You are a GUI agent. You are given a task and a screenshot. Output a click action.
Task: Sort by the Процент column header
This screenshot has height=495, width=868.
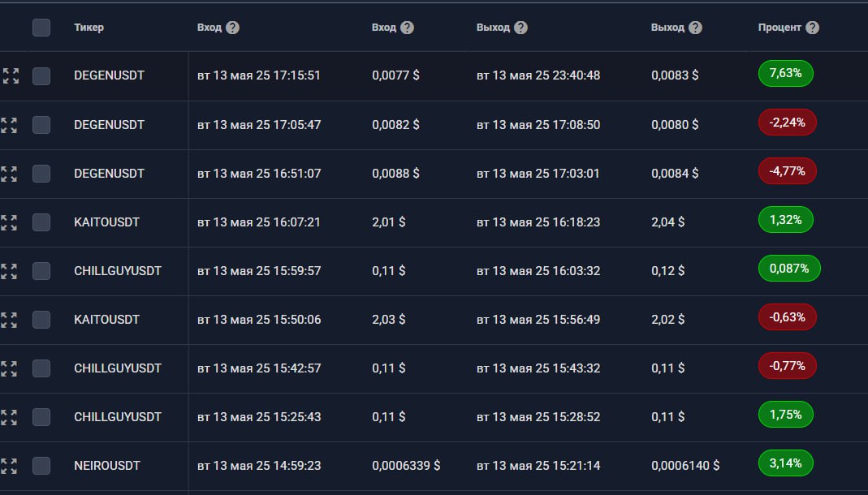click(779, 28)
